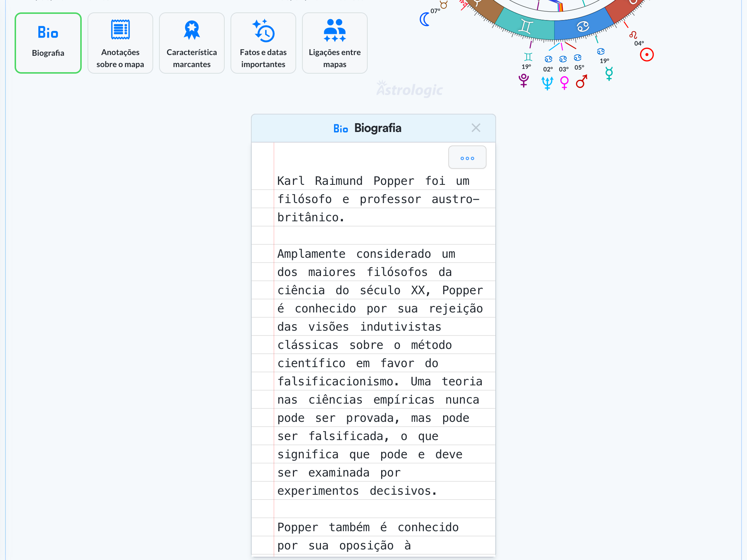The height and width of the screenshot is (560, 747).
Task: Open Ligações entre mapas people icon
Action: [334, 30]
